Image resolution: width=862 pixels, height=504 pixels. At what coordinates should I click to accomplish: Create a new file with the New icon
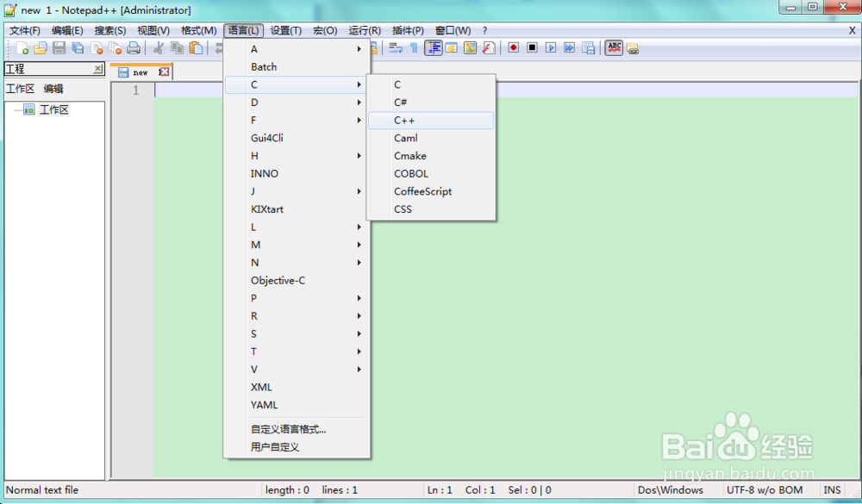[x=22, y=48]
